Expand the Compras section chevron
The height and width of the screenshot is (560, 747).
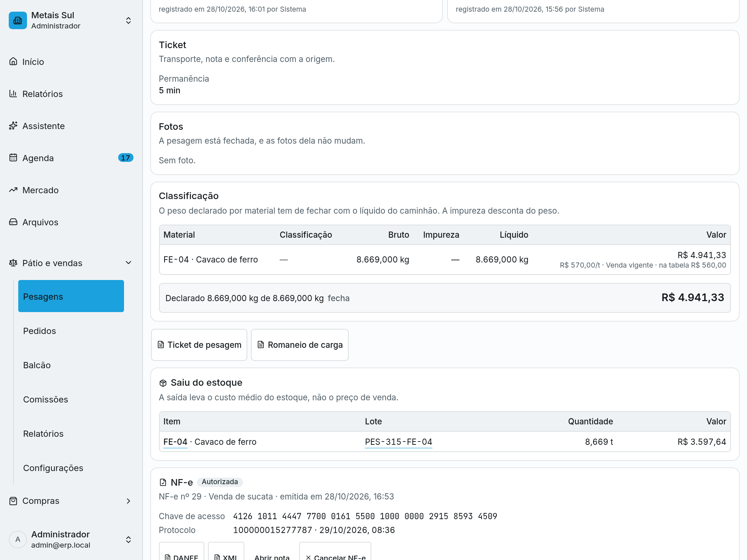click(128, 501)
